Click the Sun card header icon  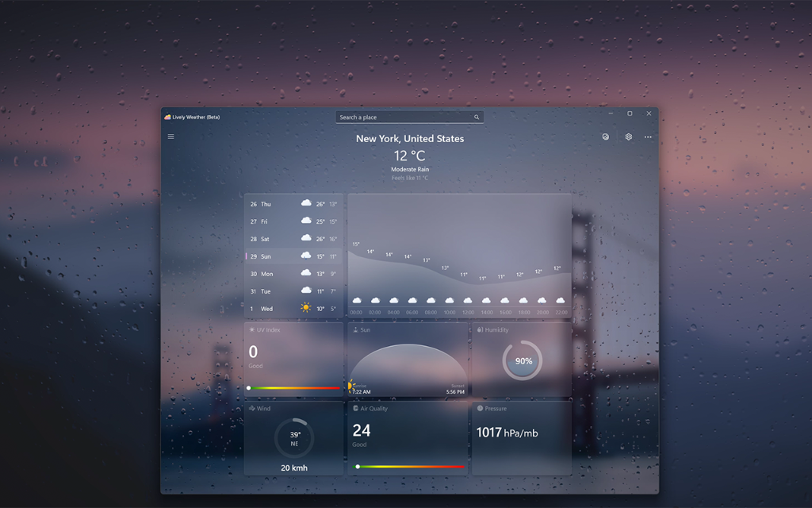coord(355,329)
